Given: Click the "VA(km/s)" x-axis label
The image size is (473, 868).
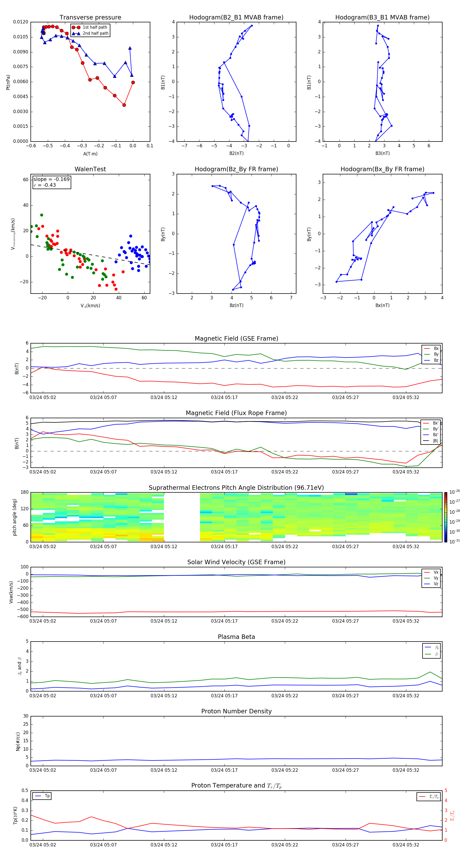Looking at the screenshot, I should (x=90, y=306).
